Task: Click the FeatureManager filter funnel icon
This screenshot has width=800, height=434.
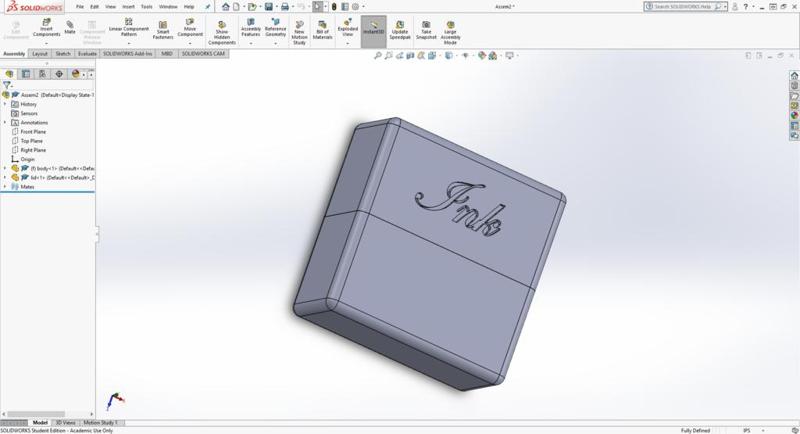Action: click(x=7, y=85)
